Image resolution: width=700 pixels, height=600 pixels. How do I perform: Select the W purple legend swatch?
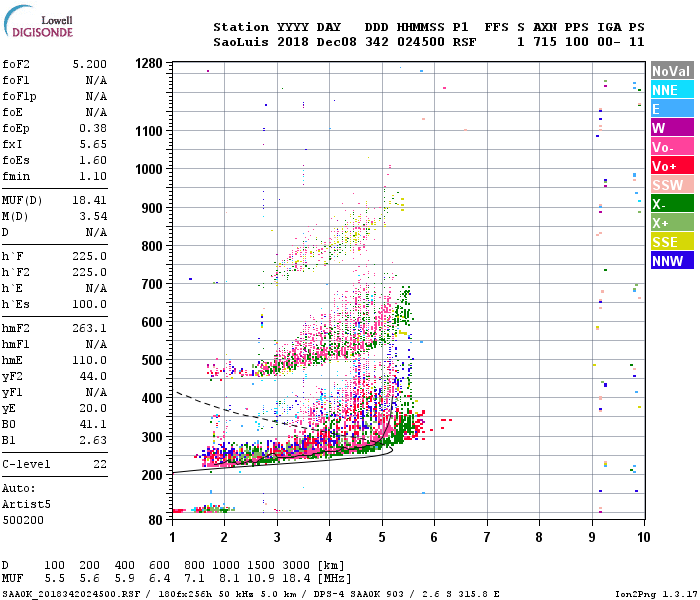[672, 128]
